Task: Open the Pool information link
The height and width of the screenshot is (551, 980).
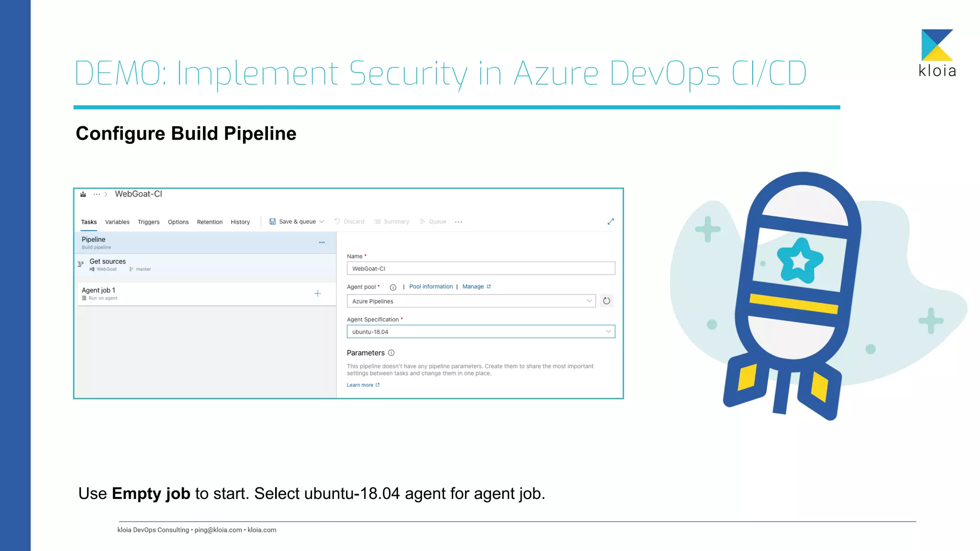Action: [x=431, y=287]
